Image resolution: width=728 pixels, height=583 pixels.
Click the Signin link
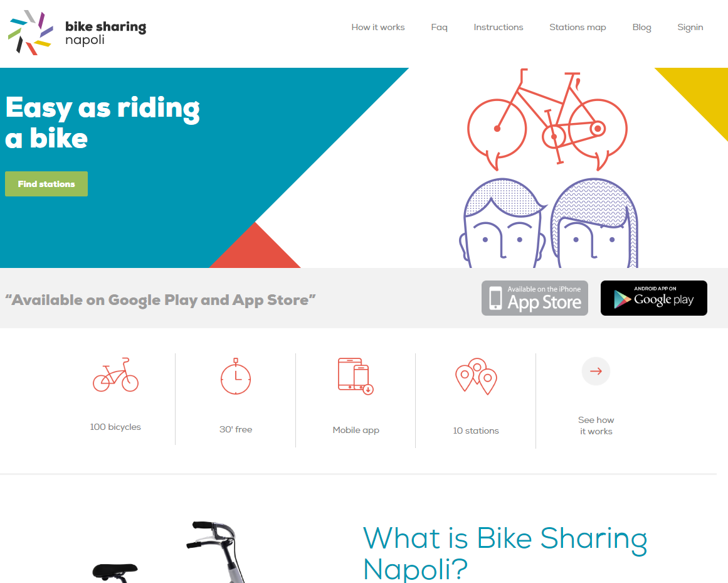(690, 27)
